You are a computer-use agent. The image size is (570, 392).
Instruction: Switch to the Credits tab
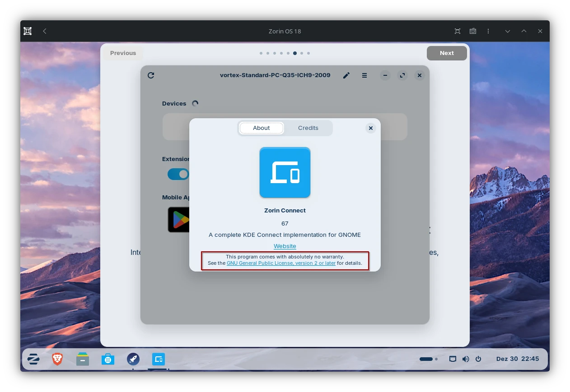coord(308,128)
